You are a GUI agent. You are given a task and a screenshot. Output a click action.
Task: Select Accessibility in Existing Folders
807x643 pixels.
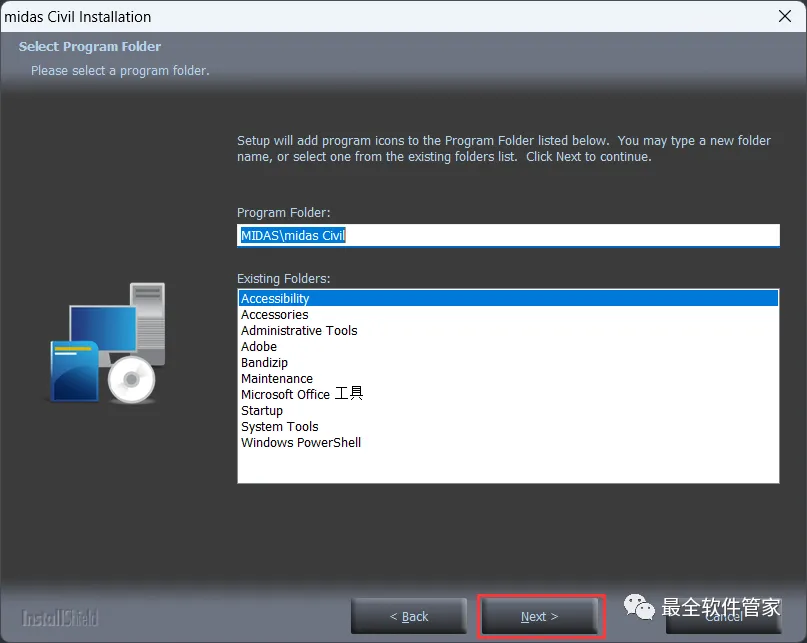(508, 299)
